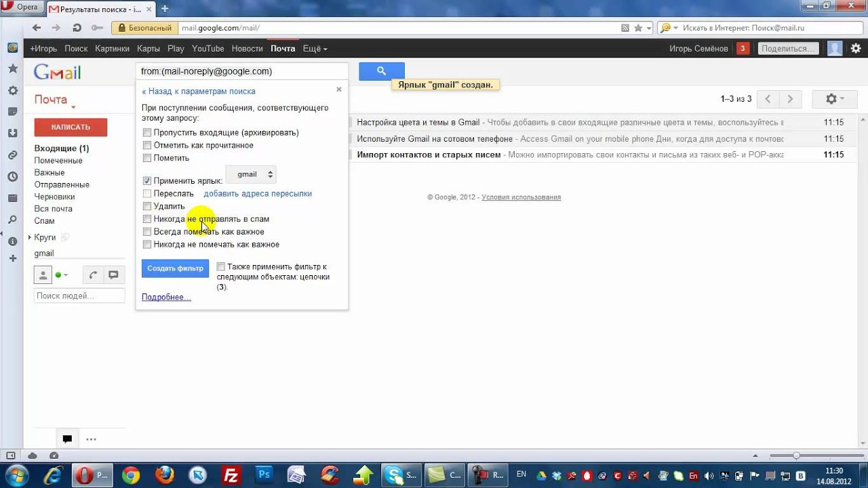Check the 'Пометить' checkbox
Screen dimensions: 868x488
click(x=147, y=158)
